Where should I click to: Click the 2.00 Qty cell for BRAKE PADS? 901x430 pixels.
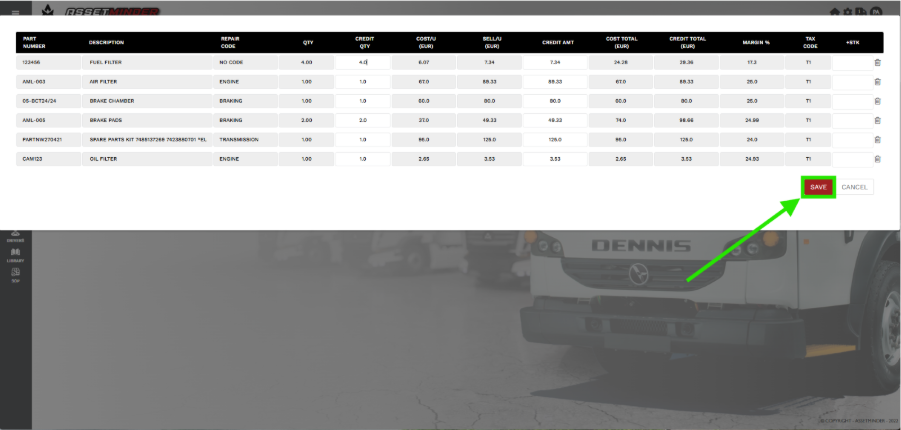pyautogui.click(x=306, y=120)
